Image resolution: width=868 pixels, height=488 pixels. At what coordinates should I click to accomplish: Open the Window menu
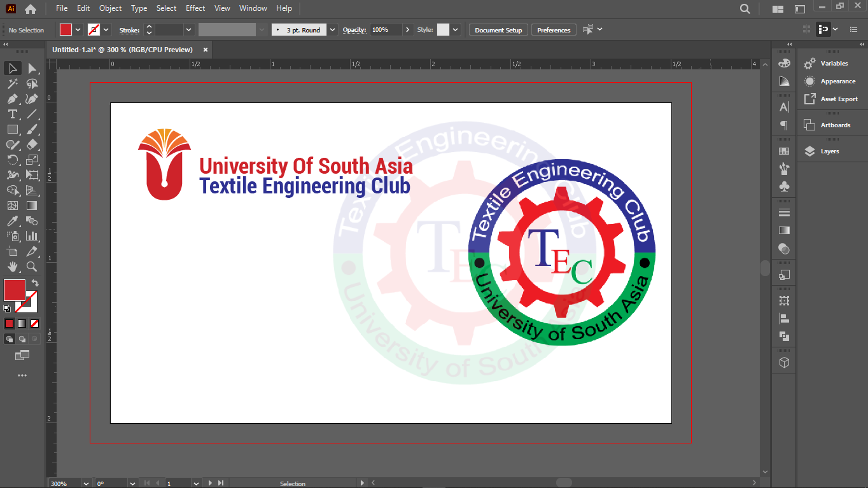tap(253, 8)
